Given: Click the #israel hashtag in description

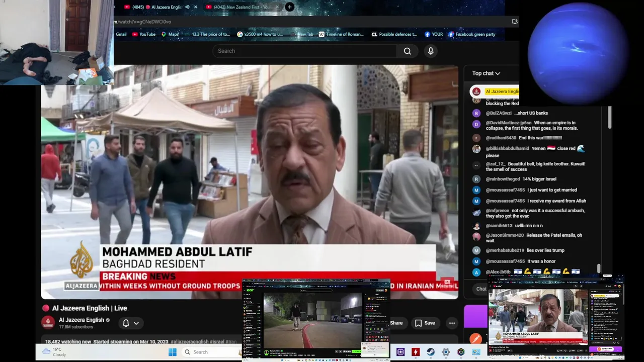Looking at the screenshot, I should click(217, 342).
